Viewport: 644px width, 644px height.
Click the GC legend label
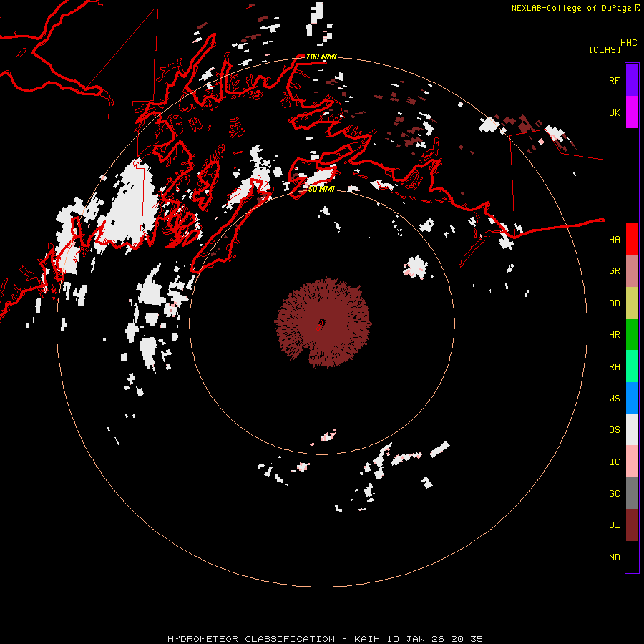pos(614,494)
